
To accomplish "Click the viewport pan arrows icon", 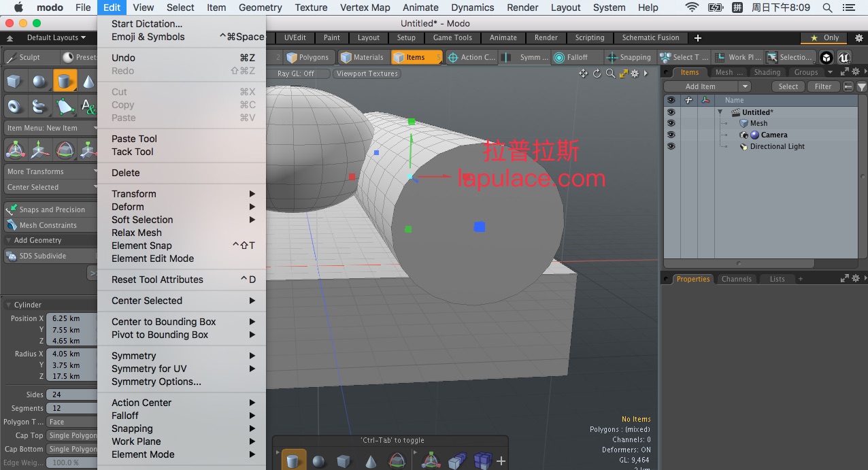I will pos(583,73).
